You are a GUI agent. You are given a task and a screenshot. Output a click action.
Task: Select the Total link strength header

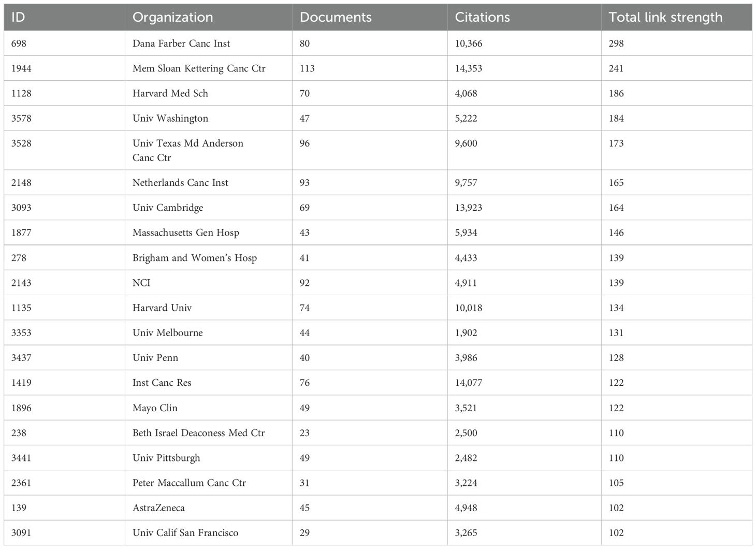tap(676, 17)
